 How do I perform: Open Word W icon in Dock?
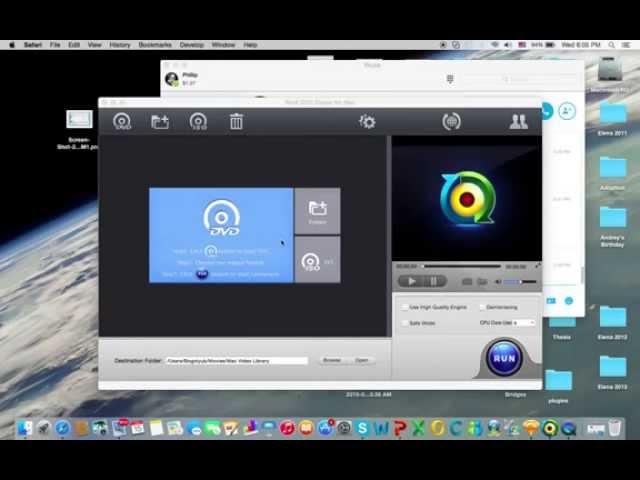381,428
